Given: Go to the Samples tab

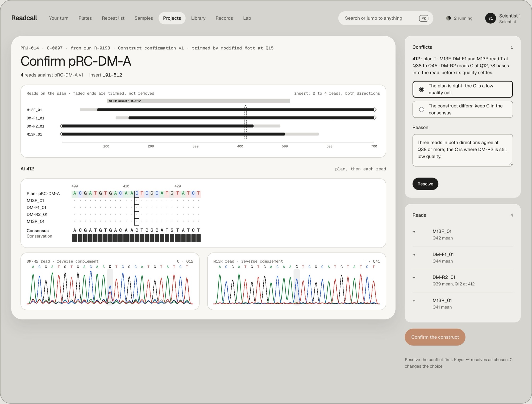Looking at the screenshot, I should (144, 18).
